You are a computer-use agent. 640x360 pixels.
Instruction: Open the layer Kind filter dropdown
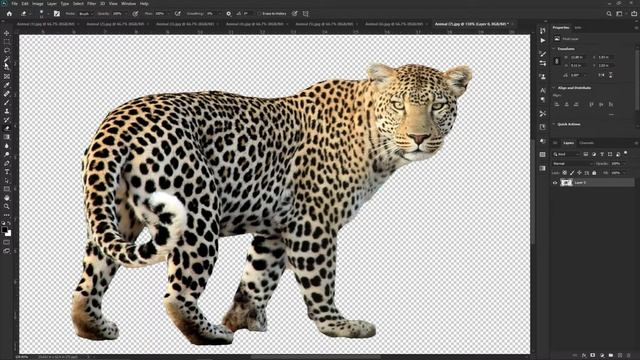pos(566,154)
